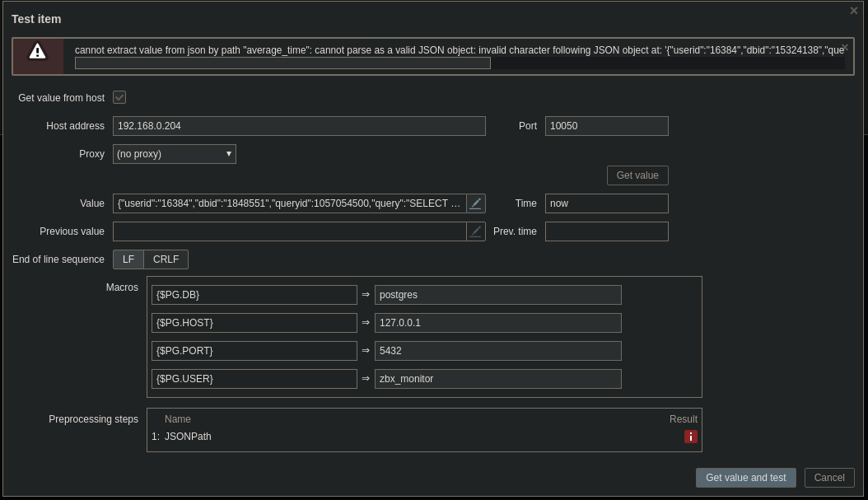
Task: Expand the Proxy dropdown
Action: click(x=175, y=154)
